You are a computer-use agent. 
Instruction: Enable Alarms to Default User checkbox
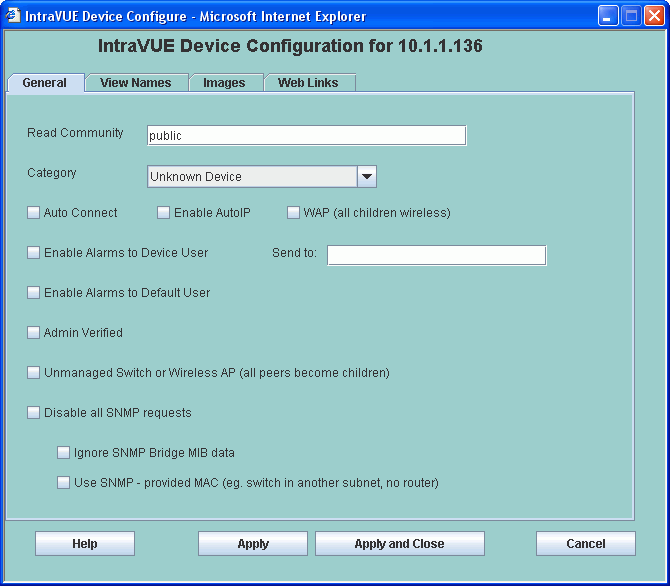point(33,293)
